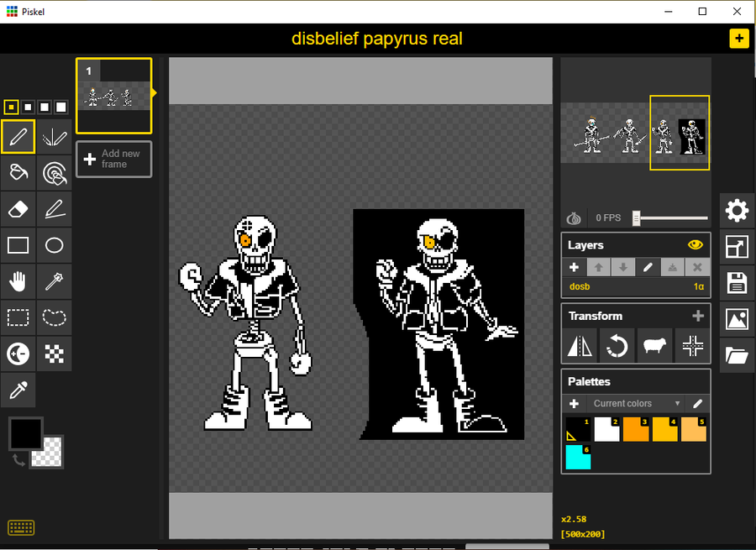The image size is (756, 550).
Task: Select the Dithering tool
Action: point(55,354)
